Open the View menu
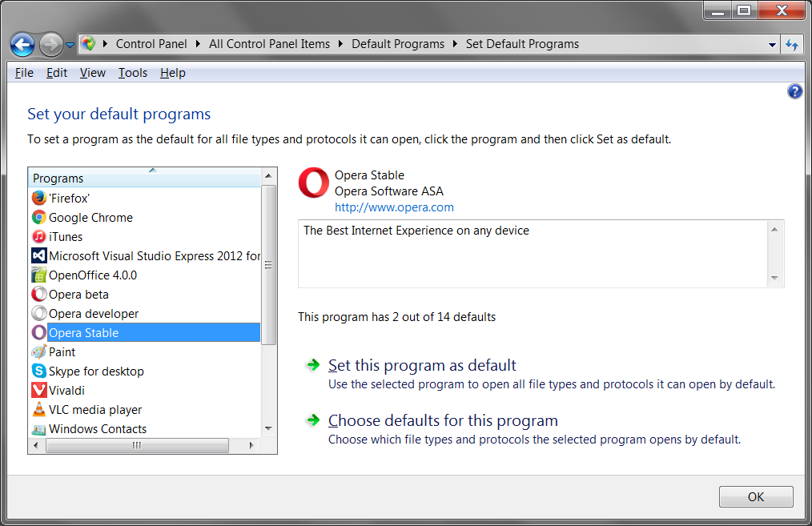This screenshot has width=812, height=526. (x=92, y=73)
